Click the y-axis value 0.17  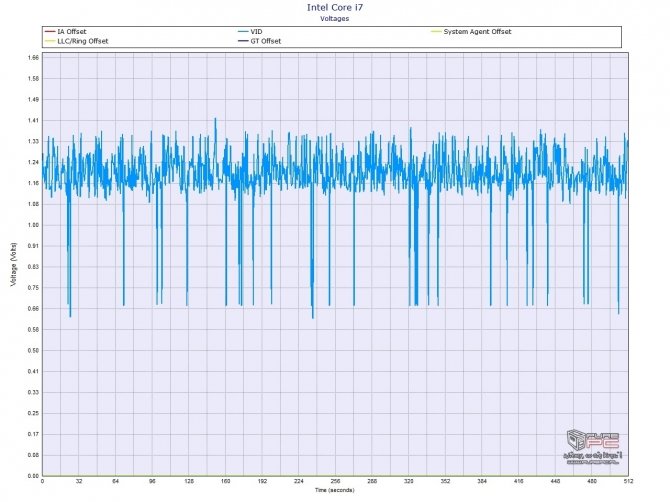pos(34,434)
